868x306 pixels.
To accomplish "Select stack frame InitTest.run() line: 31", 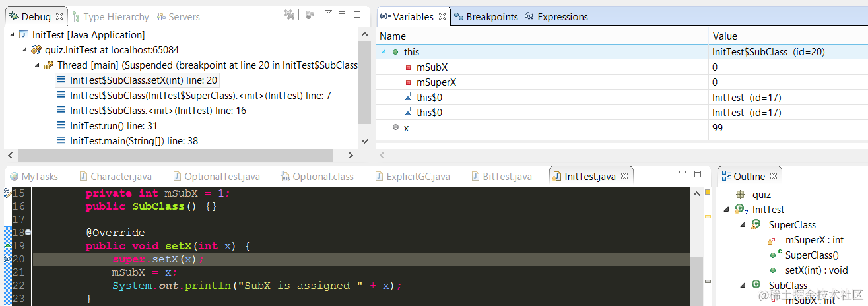I will coord(106,126).
